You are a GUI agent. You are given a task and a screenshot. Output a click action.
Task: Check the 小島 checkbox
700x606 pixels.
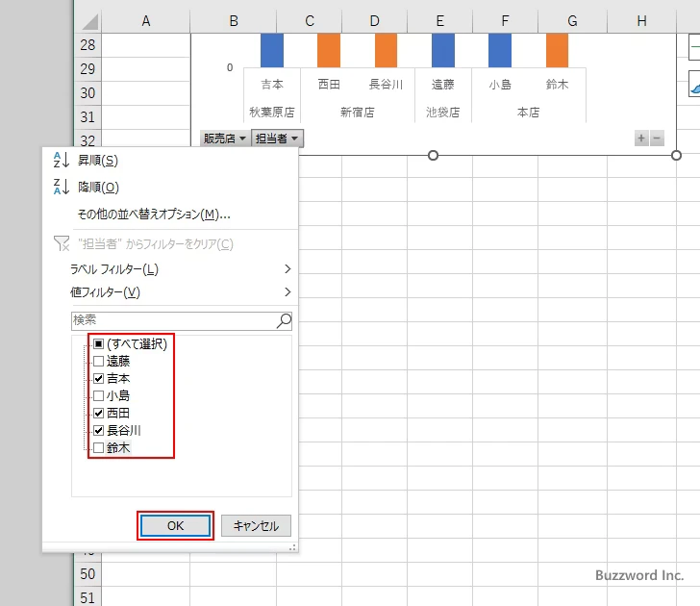99,395
